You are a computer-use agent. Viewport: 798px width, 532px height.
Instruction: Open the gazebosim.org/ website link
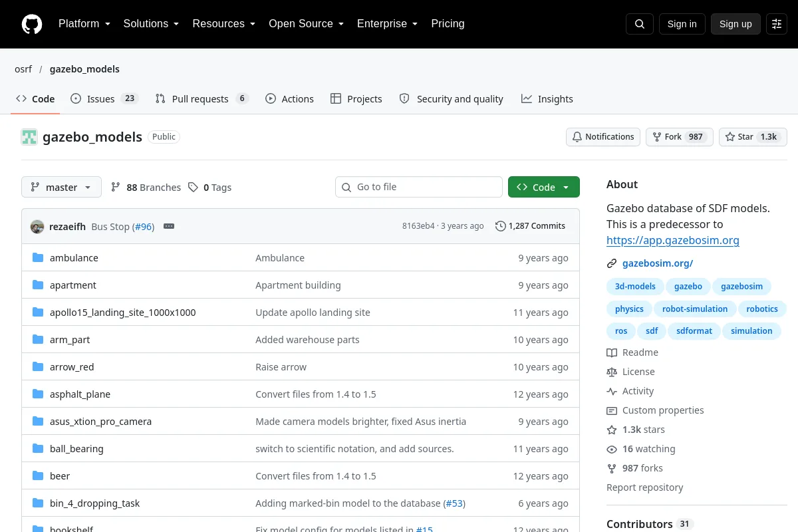click(x=658, y=263)
